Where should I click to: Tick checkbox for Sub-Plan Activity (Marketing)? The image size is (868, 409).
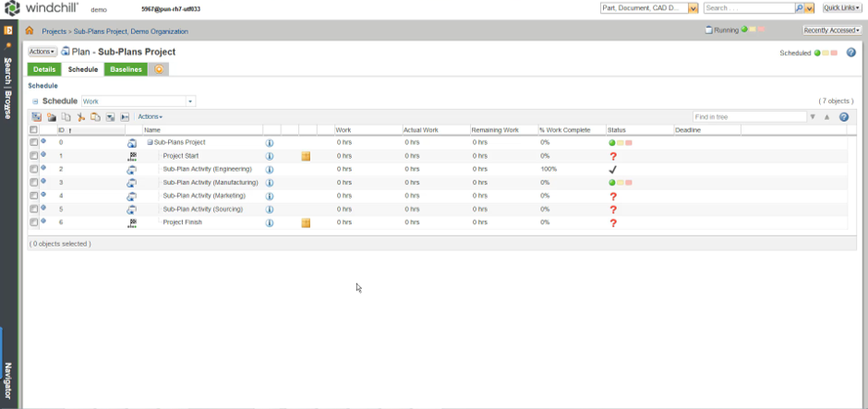[x=34, y=196]
